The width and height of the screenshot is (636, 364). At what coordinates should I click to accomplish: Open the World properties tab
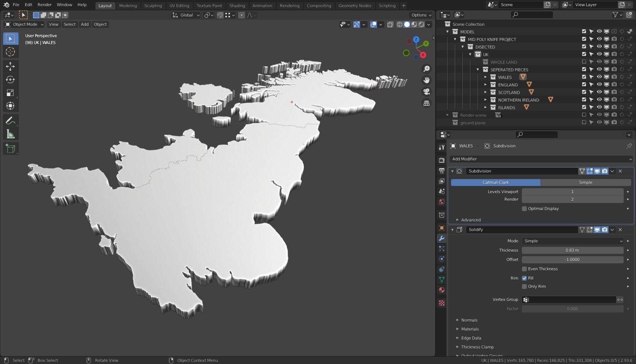(x=442, y=201)
